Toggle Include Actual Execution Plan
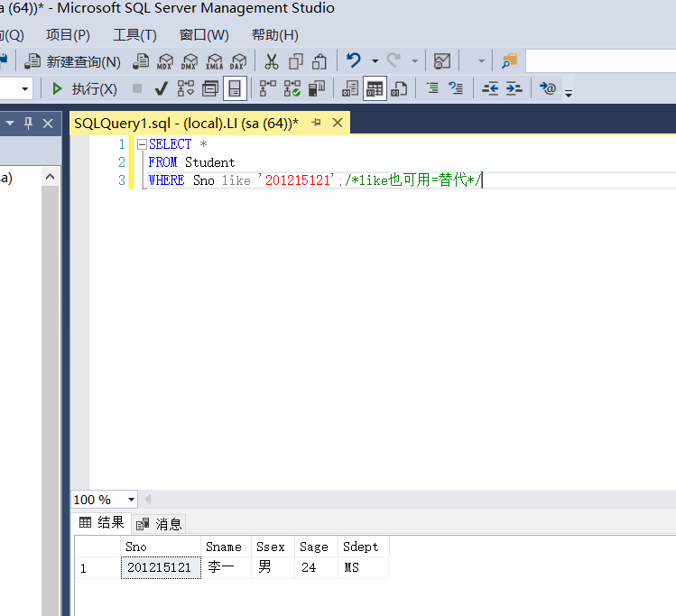This screenshot has height=616, width=676. (x=268, y=88)
